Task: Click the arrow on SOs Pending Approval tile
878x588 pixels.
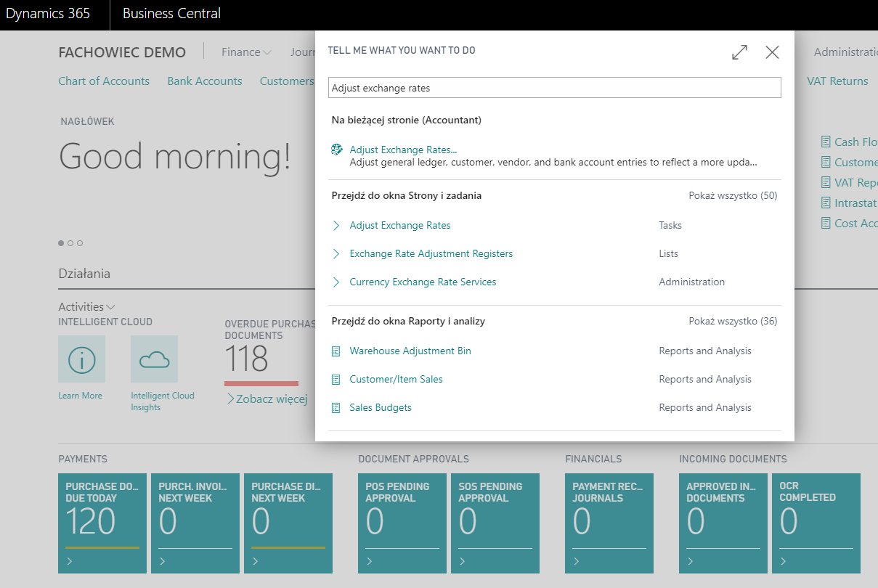Action: point(462,561)
